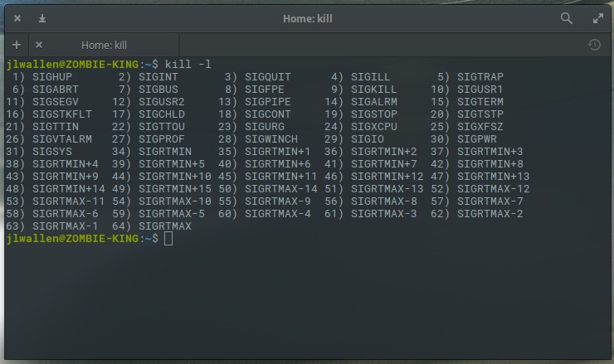Click on SIGTERM in the signal list

tap(480, 102)
